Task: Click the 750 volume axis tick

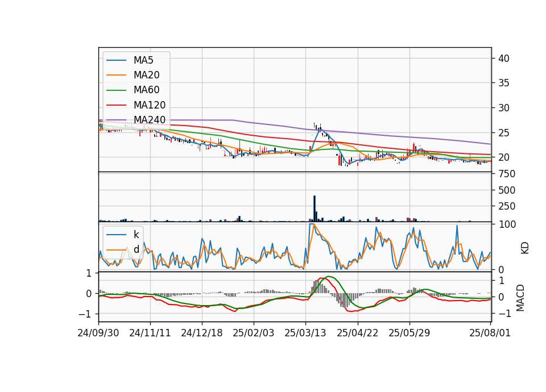Action: coord(507,174)
